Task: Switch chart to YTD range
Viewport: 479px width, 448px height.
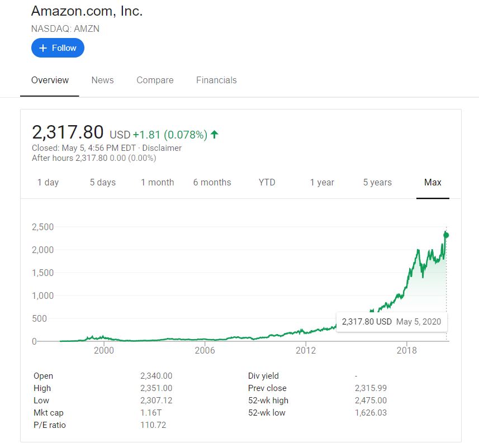Action: point(267,182)
